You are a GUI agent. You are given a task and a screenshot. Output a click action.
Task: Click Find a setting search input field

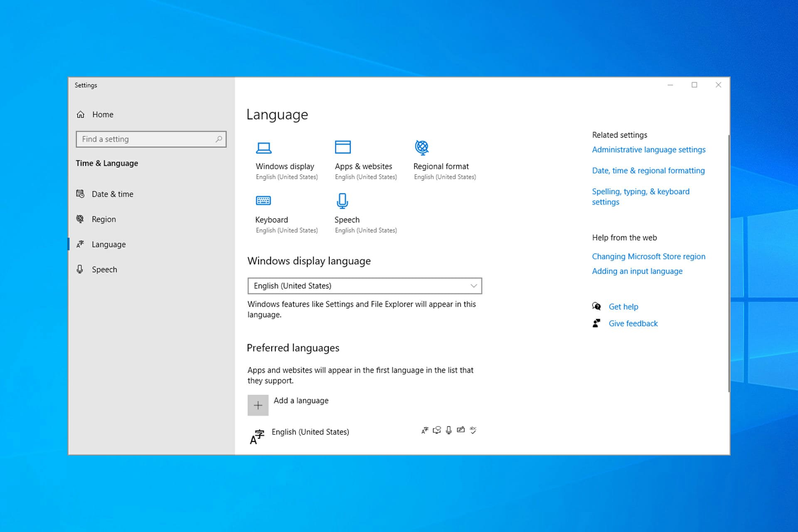coord(151,138)
